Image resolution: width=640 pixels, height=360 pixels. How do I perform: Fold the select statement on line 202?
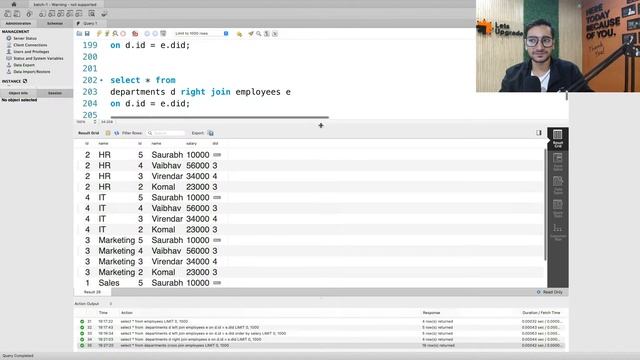tap(101, 80)
